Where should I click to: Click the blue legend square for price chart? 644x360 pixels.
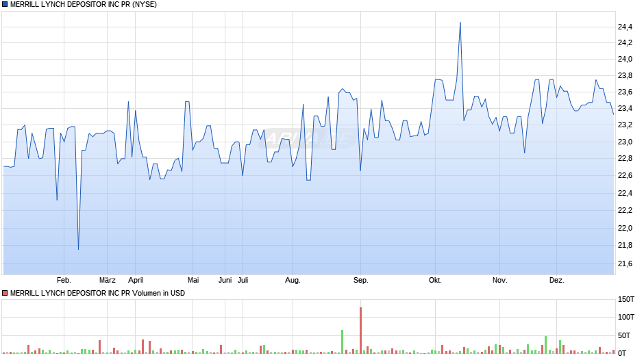click(x=5, y=5)
